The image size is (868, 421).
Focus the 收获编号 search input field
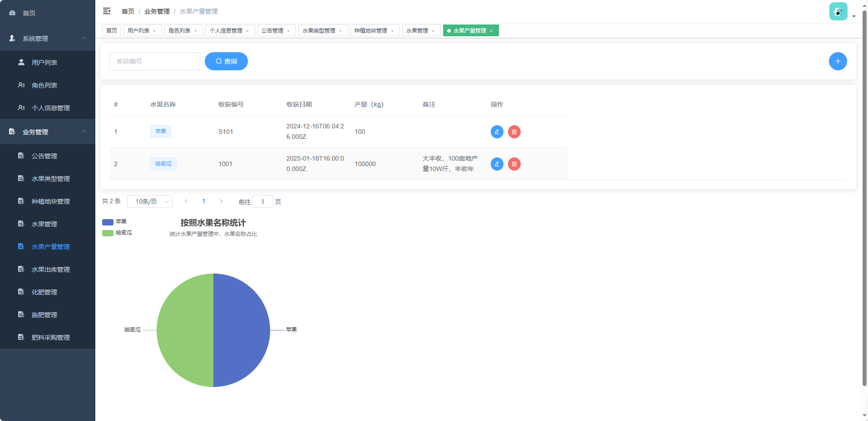pos(154,61)
